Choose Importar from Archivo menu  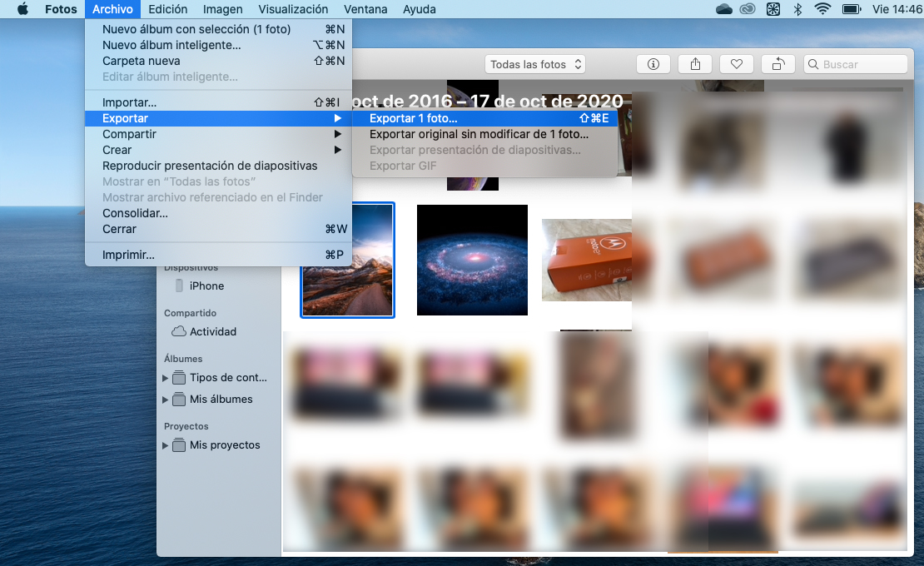(x=129, y=102)
